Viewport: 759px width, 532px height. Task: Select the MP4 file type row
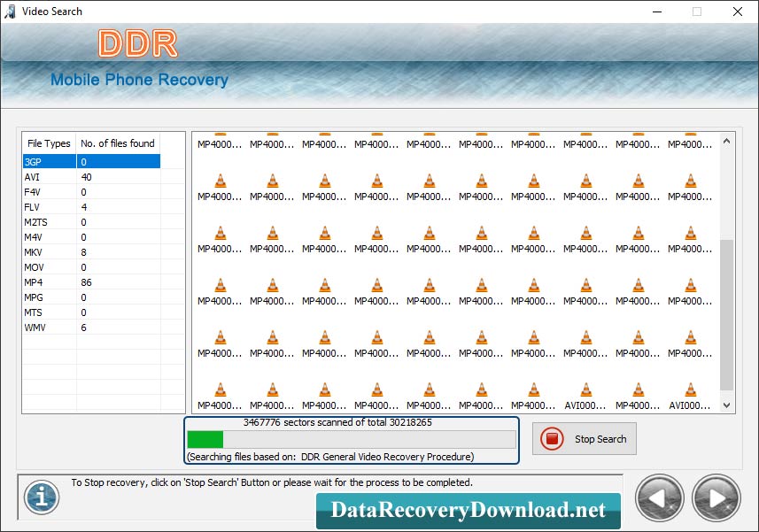pos(91,282)
